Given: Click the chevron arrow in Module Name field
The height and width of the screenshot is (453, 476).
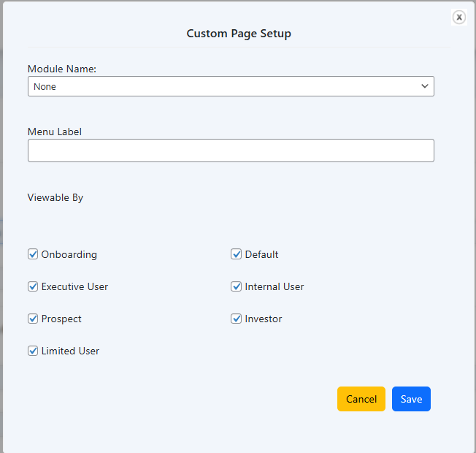Looking at the screenshot, I should pos(425,86).
